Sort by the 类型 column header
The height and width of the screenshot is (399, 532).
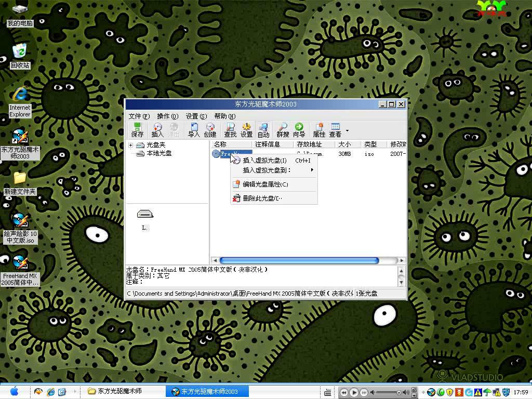374,144
